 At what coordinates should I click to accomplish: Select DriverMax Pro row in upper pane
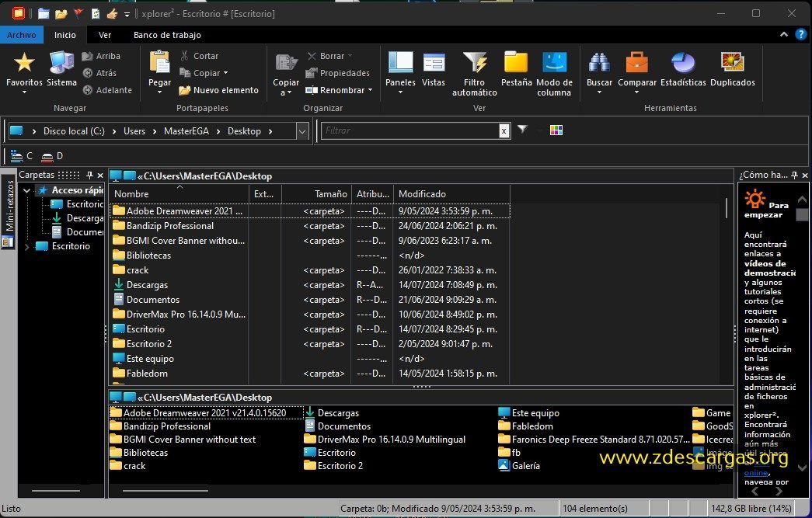point(310,315)
